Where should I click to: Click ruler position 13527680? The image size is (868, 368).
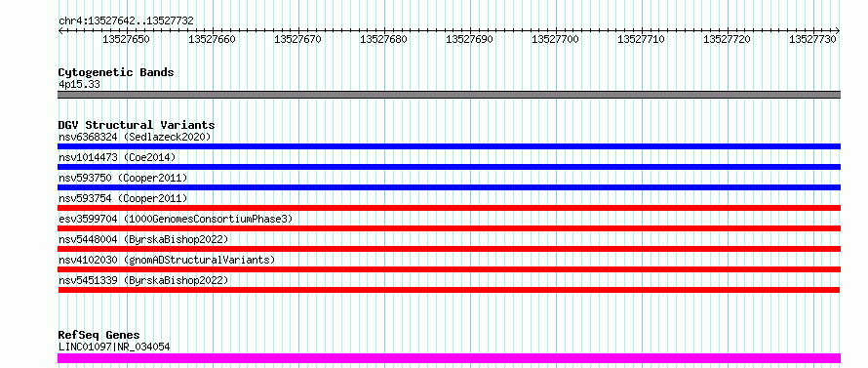click(383, 39)
